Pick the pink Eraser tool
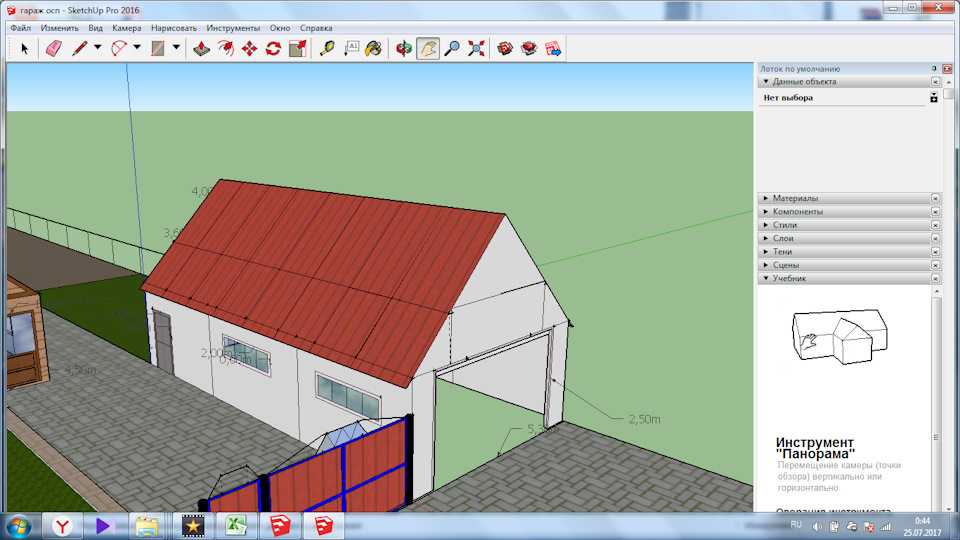Viewport: 960px width, 540px height. point(54,48)
